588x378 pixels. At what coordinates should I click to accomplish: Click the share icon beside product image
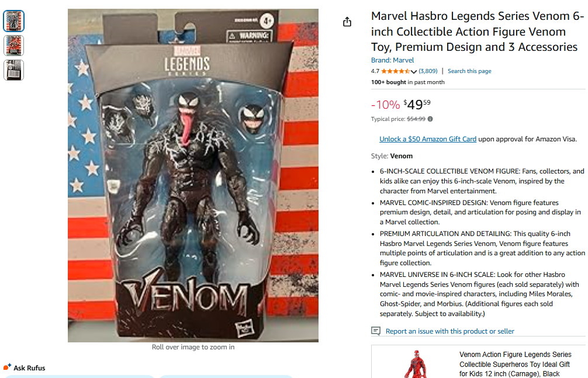[x=347, y=22]
